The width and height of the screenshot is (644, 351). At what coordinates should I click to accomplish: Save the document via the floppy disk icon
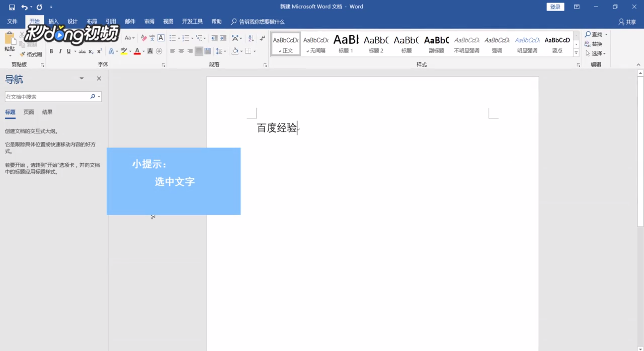pos(12,7)
